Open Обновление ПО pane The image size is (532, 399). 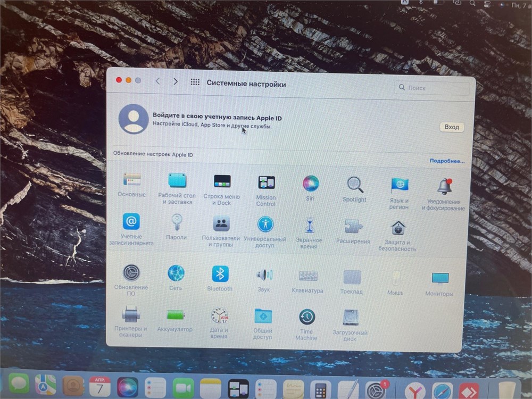(x=131, y=280)
